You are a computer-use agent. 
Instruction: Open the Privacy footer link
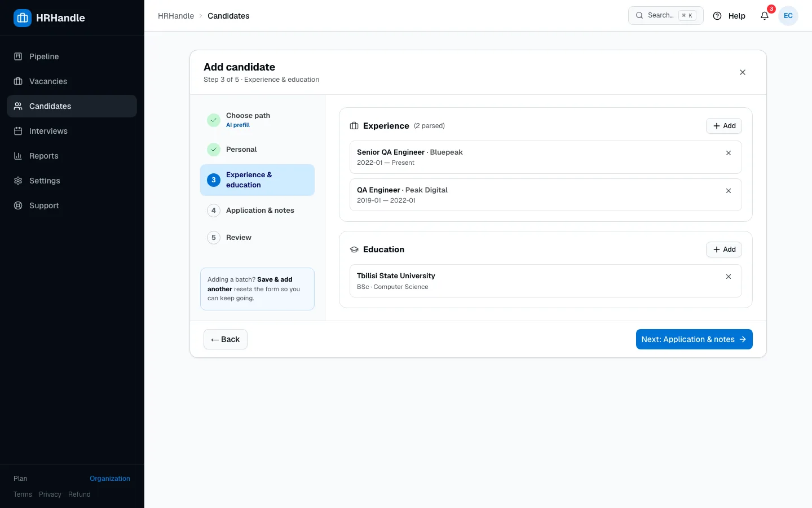click(50, 494)
